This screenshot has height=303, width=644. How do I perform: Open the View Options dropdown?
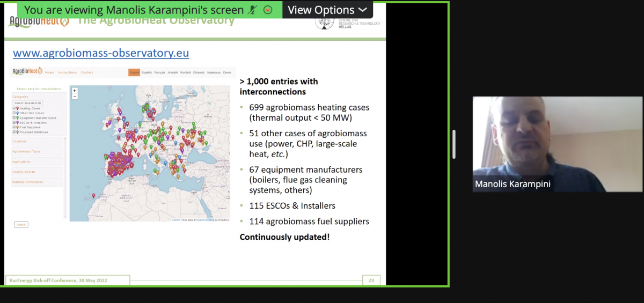click(327, 10)
